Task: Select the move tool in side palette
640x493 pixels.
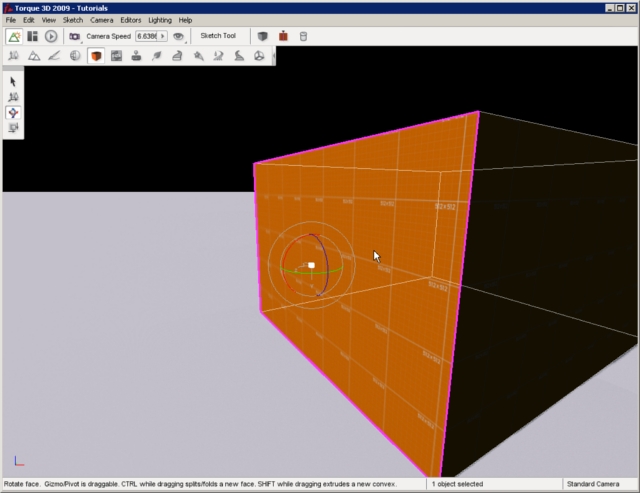Action: [x=14, y=97]
